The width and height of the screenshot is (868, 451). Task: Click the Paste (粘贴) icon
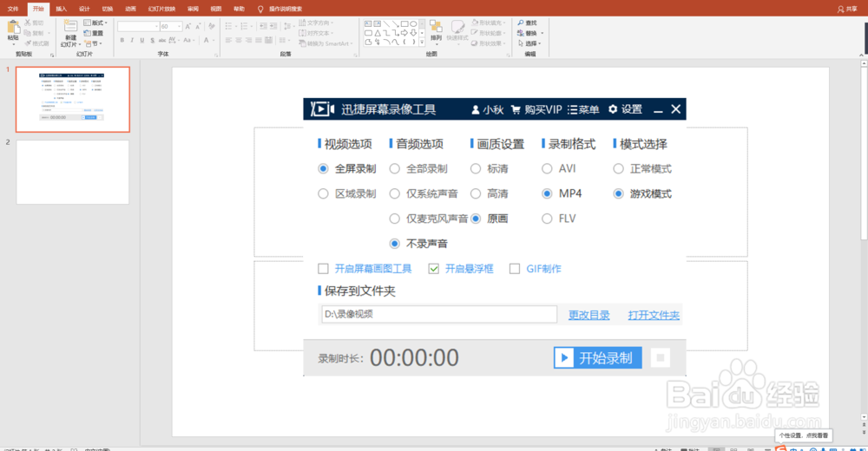tap(13, 28)
